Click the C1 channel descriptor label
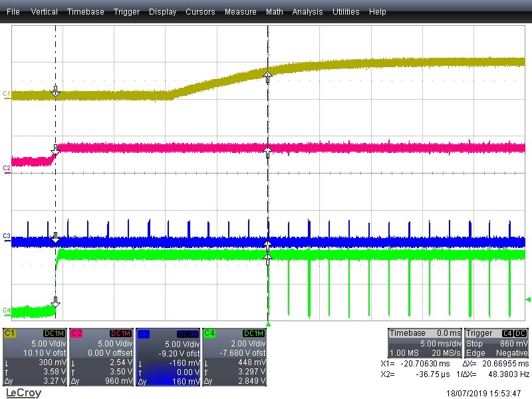 pyautogui.click(x=9, y=333)
